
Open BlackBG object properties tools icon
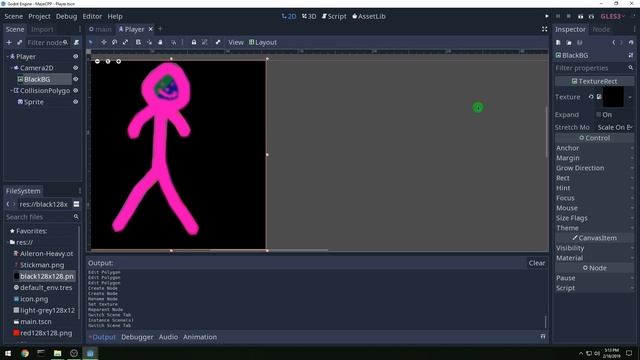(631, 55)
